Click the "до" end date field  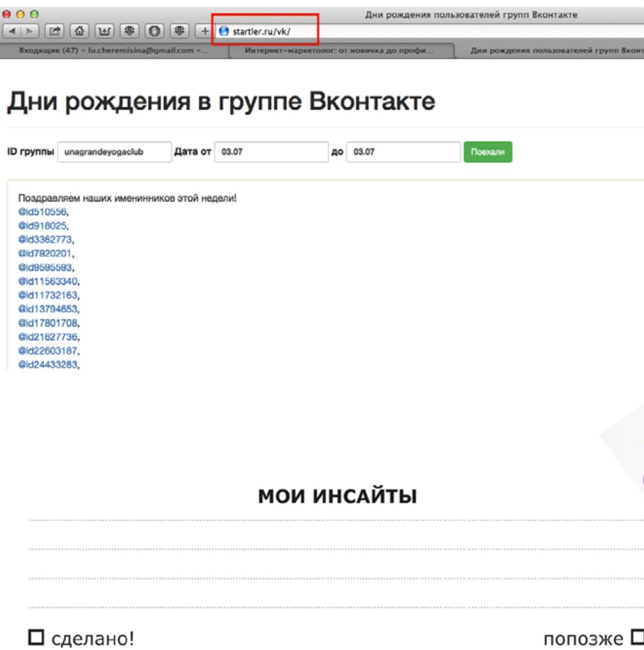[x=403, y=152]
